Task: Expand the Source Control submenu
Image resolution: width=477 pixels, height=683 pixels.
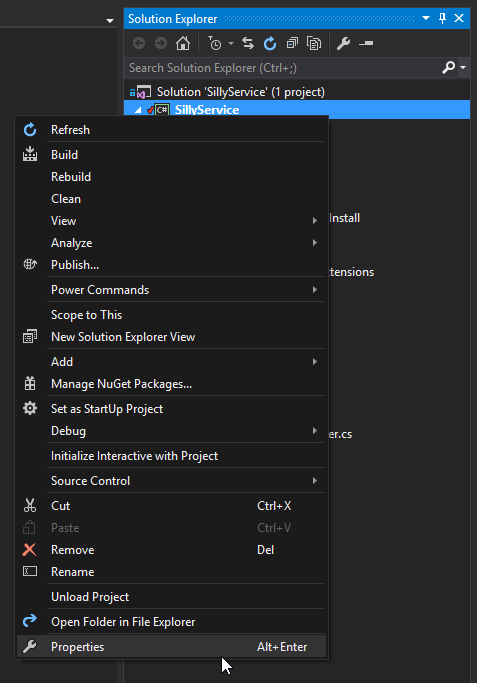Action: click(171, 481)
